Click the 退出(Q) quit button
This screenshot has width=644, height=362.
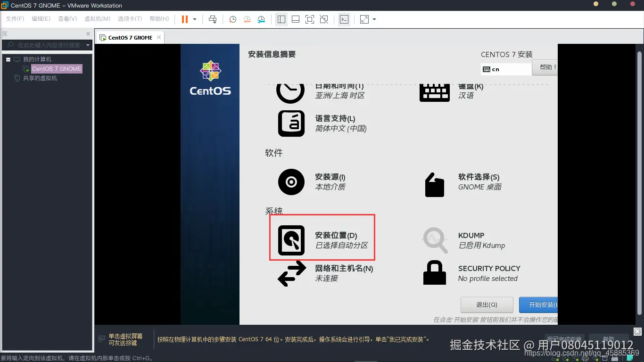tap(487, 305)
